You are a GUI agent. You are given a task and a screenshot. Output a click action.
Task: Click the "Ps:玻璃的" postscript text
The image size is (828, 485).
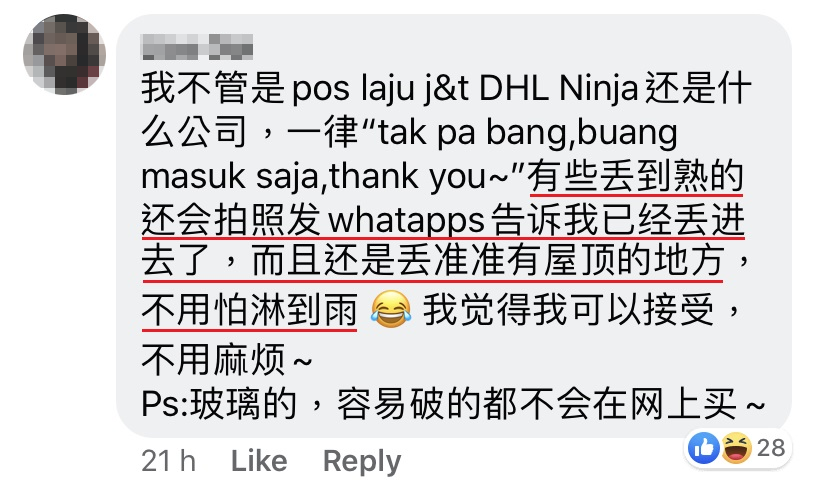[x=219, y=405]
